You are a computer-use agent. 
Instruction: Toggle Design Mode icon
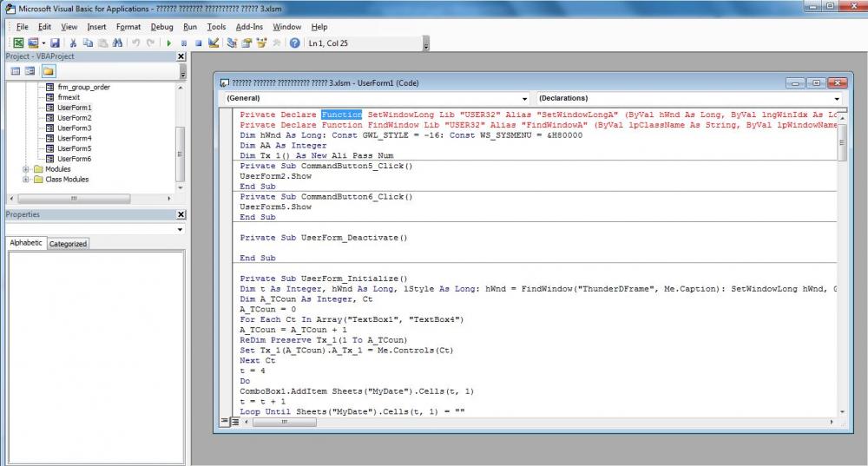214,43
